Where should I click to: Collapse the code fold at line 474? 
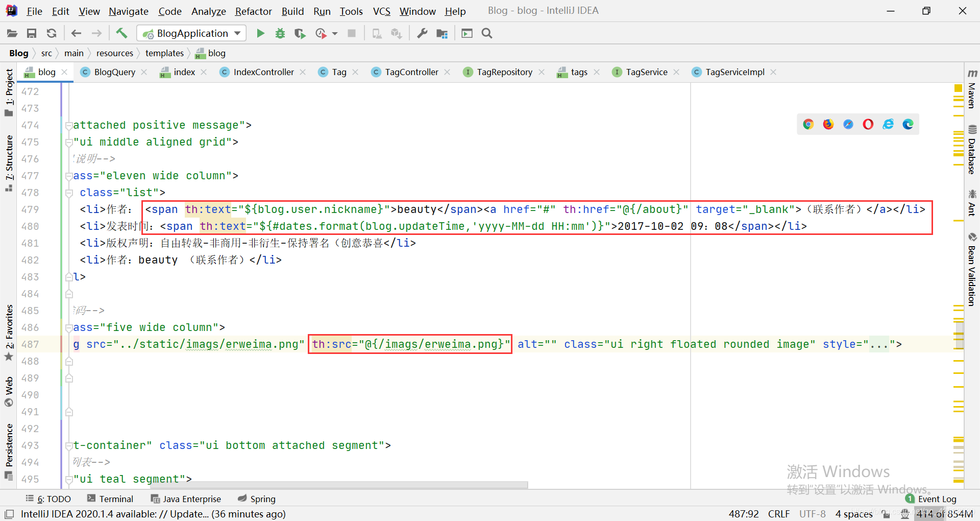coord(68,125)
